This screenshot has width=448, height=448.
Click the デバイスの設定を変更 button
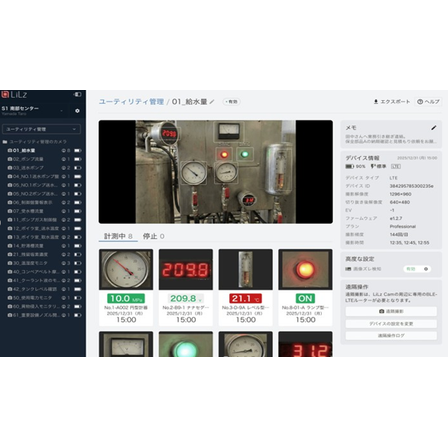tap(391, 324)
